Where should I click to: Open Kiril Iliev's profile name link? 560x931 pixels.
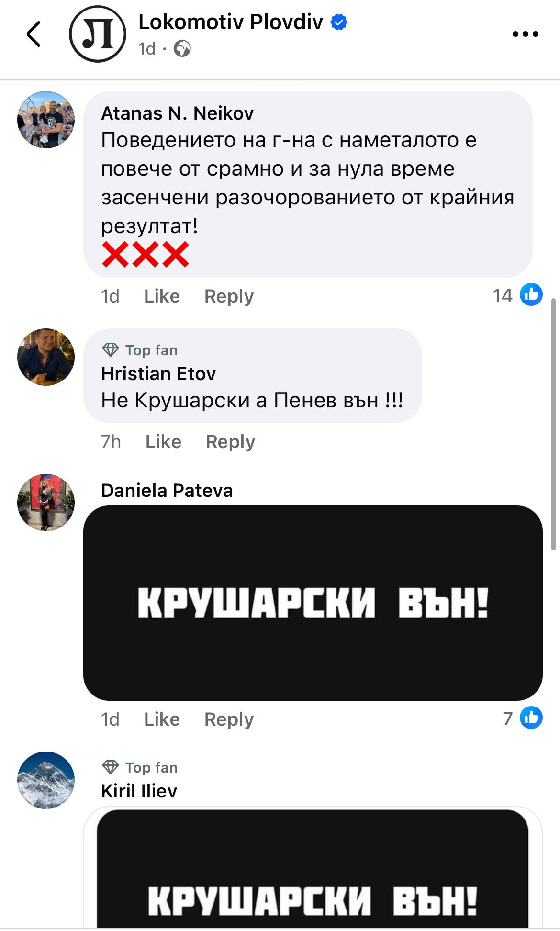pyautogui.click(x=139, y=791)
